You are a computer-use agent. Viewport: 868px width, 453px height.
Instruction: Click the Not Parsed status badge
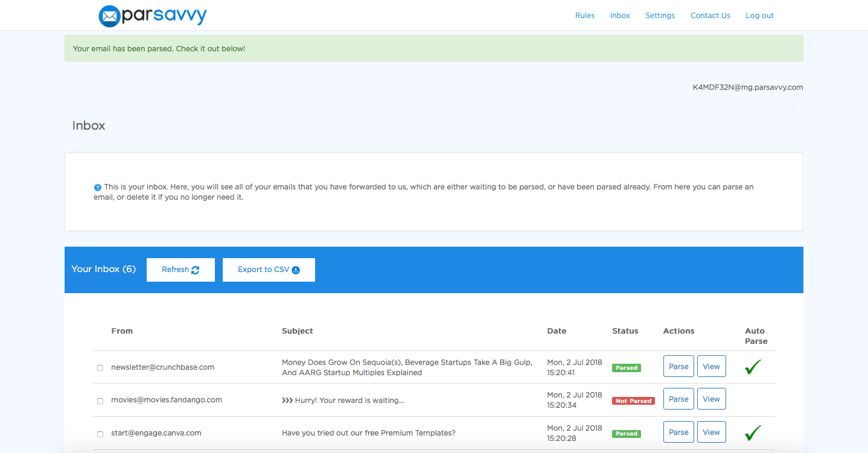[x=633, y=401]
